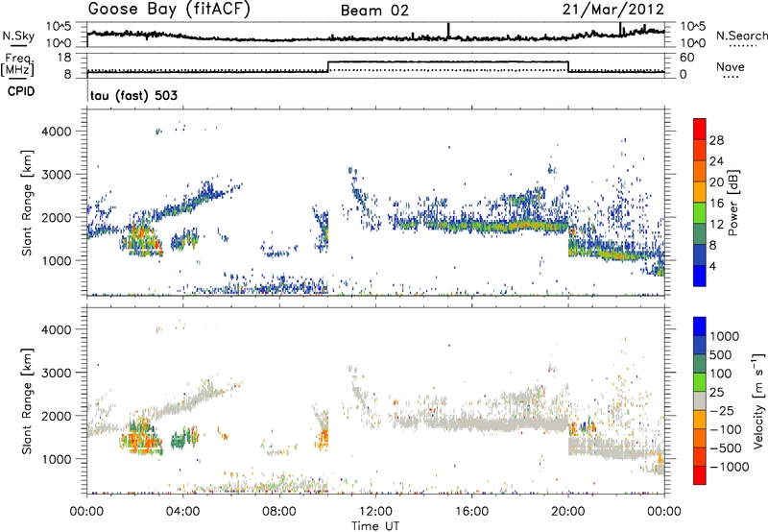Select the "Freq. [MHz]" axis label

coord(18,64)
